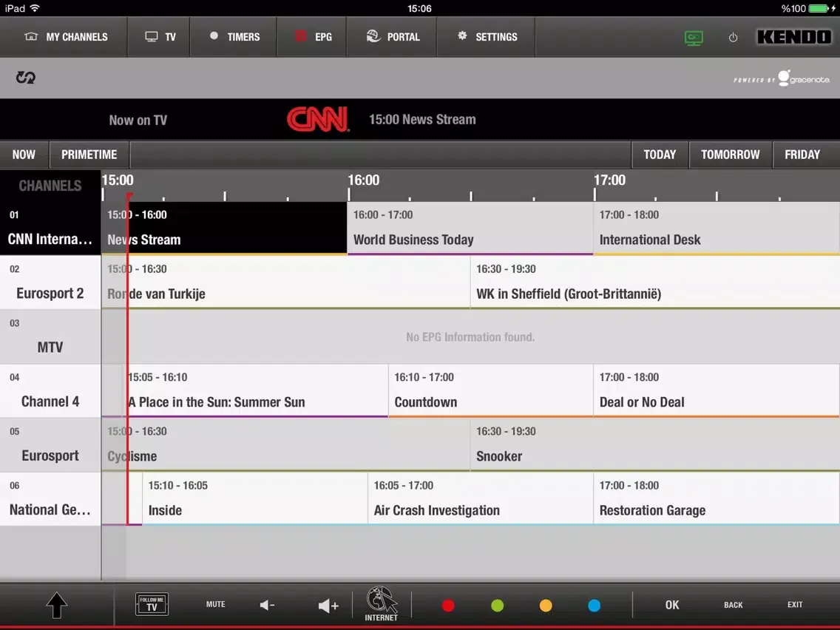The height and width of the screenshot is (630, 840).
Task: Open News Stream program on CNN
Action: (x=224, y=228)
